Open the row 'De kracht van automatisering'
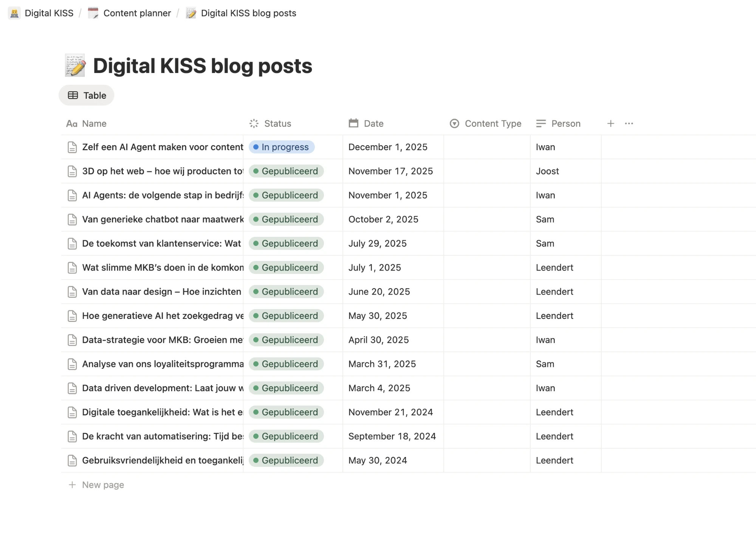The image size is (756, 544). pos(163,436)
